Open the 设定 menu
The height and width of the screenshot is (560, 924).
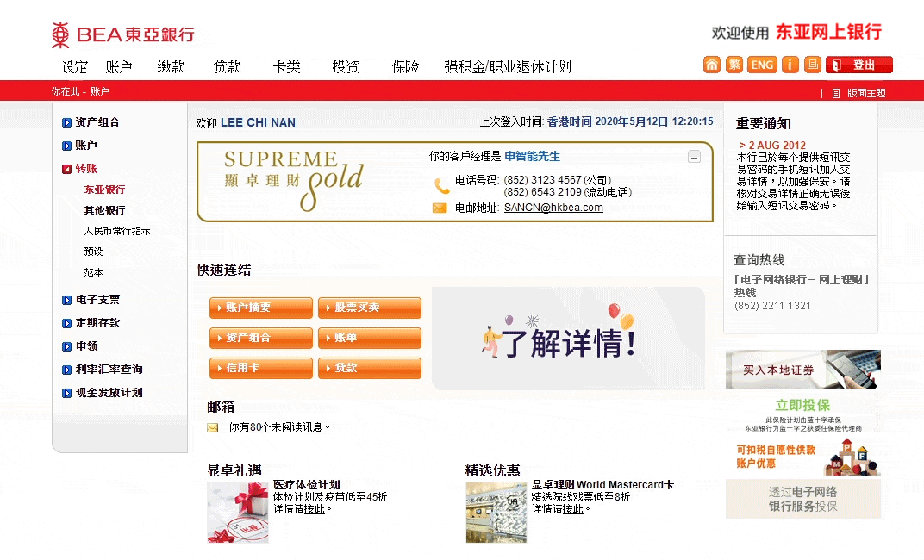(74, 66)
